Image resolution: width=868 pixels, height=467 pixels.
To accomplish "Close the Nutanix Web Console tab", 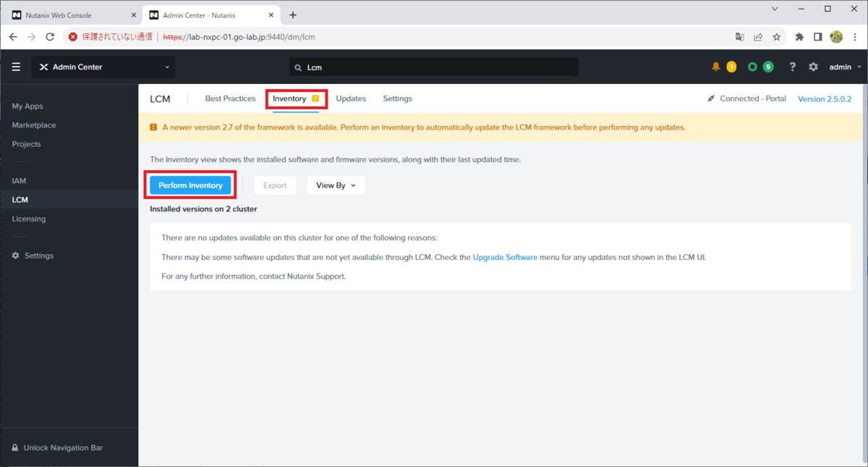I will (134, 14).
